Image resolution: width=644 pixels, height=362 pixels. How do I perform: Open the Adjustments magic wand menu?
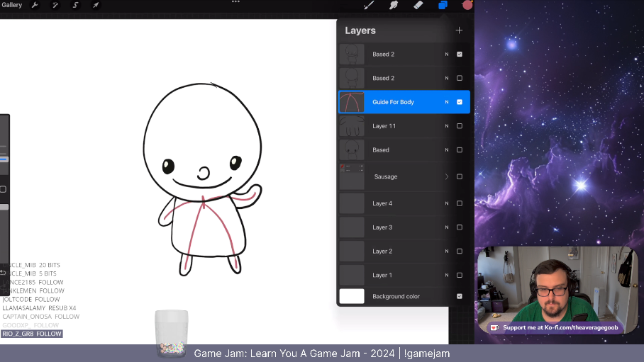tap(55, 5)
